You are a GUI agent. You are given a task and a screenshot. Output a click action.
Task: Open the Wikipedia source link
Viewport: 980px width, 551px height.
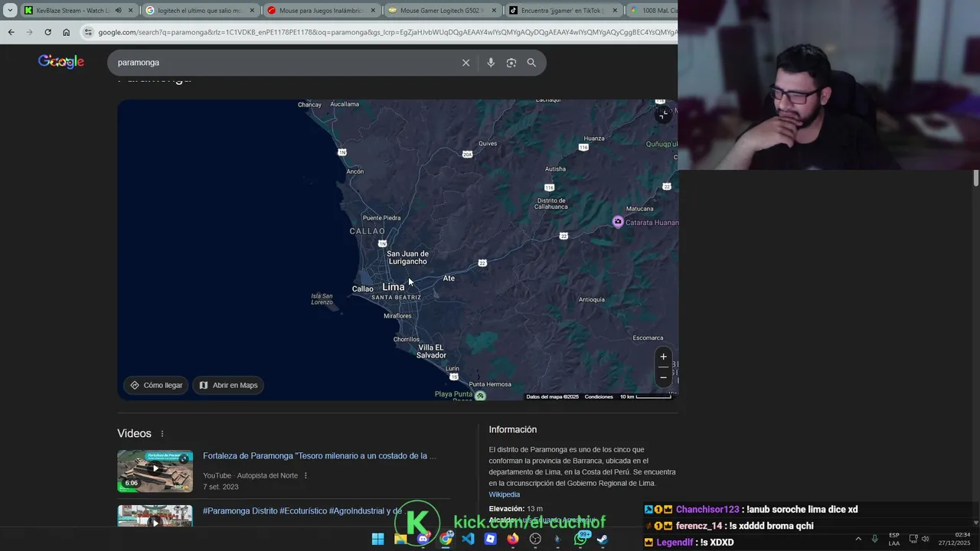(505, 494)
